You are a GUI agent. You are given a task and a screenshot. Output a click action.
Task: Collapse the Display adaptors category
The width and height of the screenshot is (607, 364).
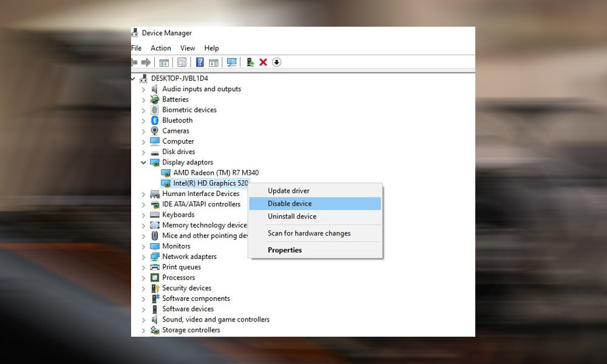tap(143, 163)
